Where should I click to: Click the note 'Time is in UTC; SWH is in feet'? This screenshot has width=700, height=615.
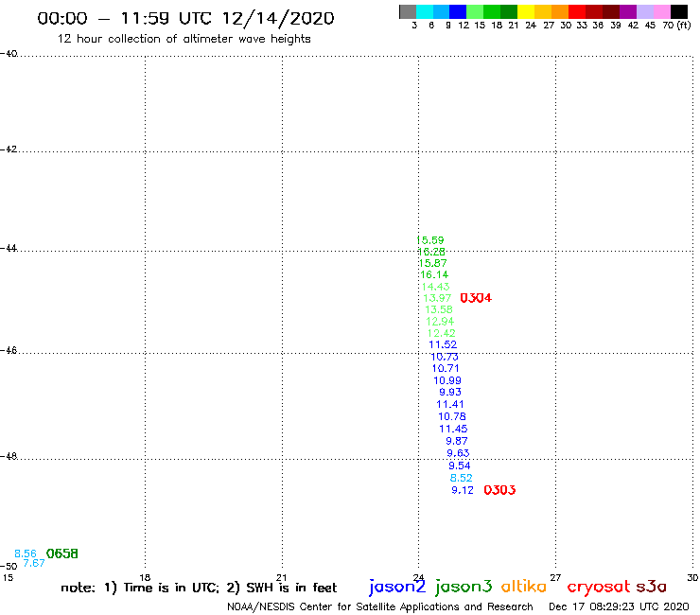[x=199, y=588]
